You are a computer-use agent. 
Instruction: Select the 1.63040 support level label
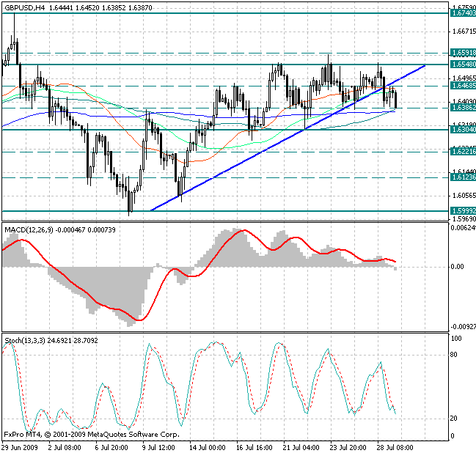pos(463,130)
